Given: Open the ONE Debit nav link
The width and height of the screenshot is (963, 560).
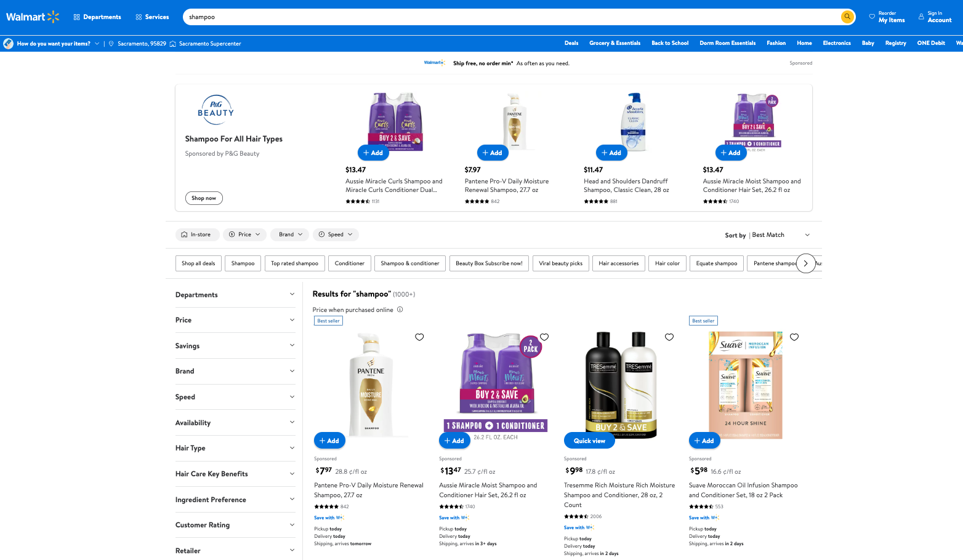Looking at the screenshot, I should [x=931, y=43].
